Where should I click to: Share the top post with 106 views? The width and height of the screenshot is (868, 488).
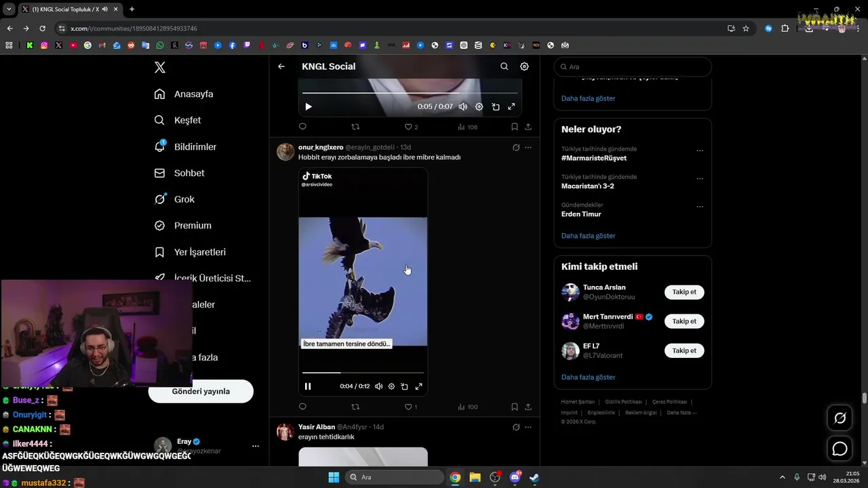coord(528,127)
